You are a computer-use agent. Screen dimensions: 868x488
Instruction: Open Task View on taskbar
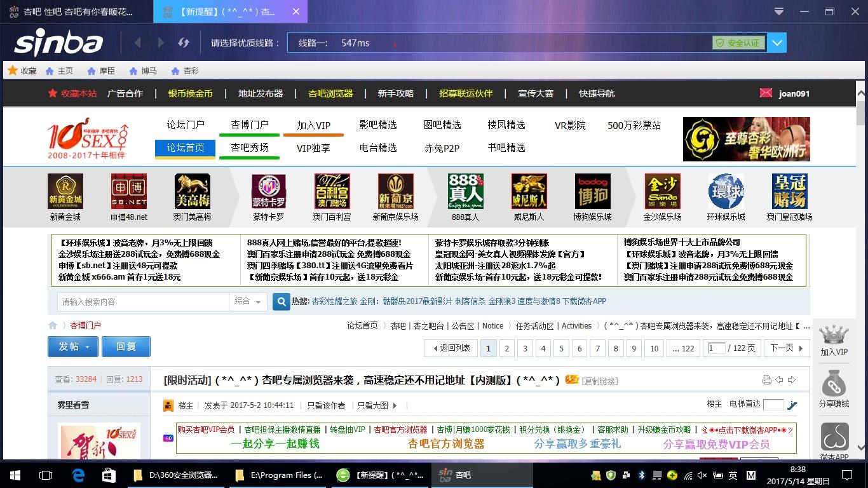pyautogui.click(x=46, y=475)
